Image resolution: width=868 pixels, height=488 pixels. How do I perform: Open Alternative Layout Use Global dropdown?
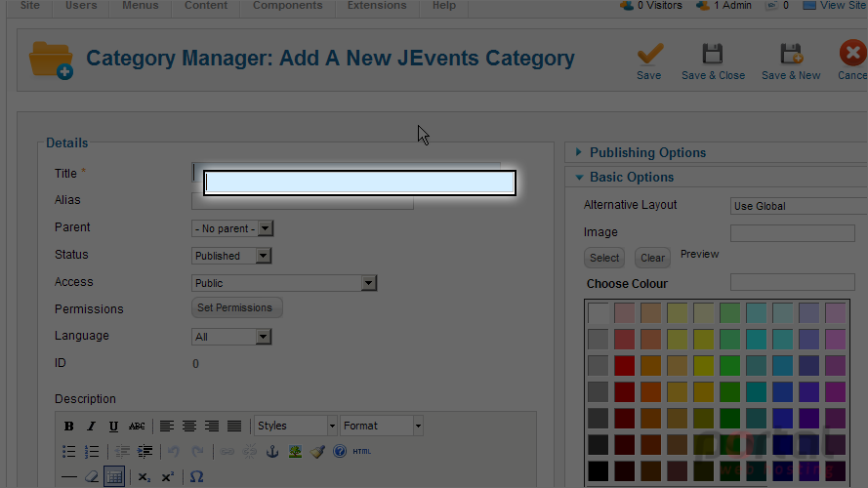799,206
